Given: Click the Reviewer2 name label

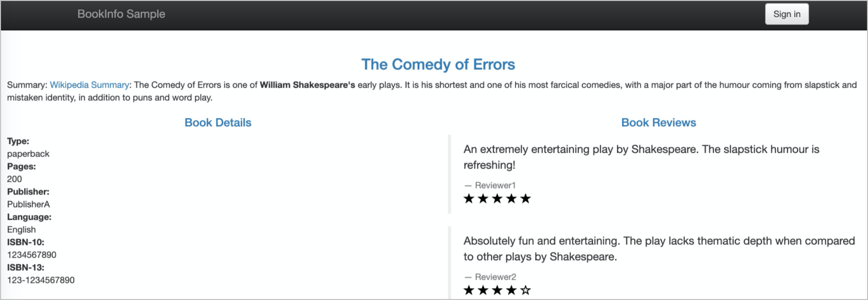Looking at the screenshot, I should [x=495, y=277].
